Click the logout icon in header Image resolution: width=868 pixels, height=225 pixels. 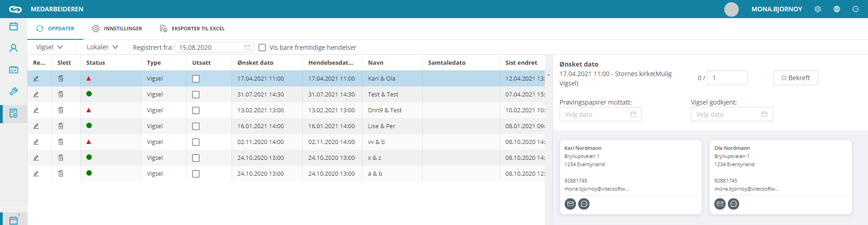(x=856, y=9)
